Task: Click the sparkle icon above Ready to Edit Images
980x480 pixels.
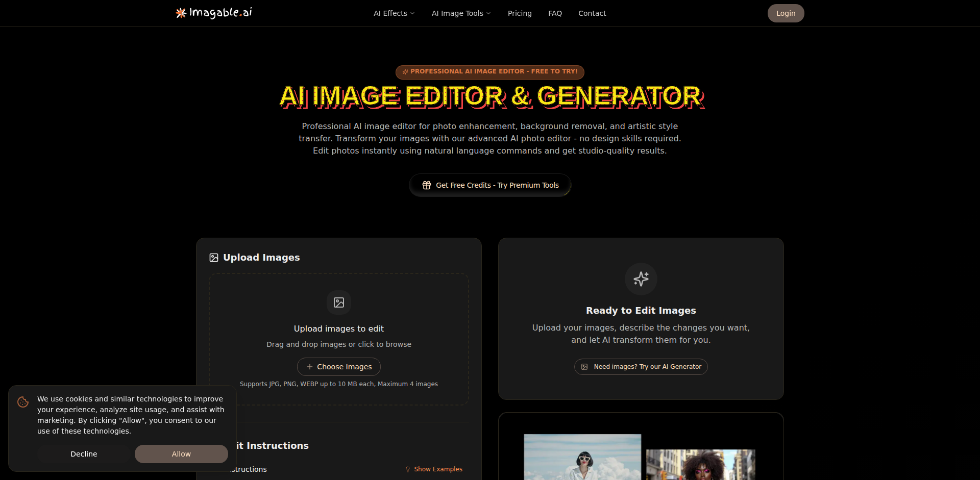Action: pos(641,279)
